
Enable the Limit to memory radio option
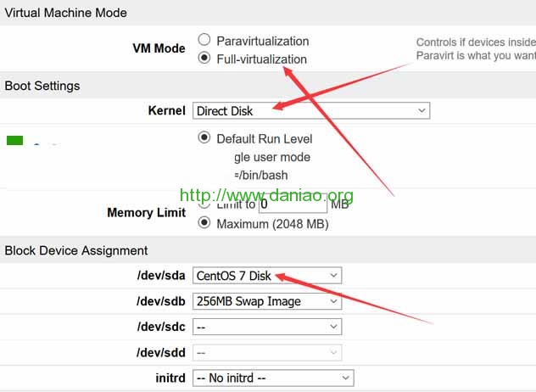[x=204, y=204]
